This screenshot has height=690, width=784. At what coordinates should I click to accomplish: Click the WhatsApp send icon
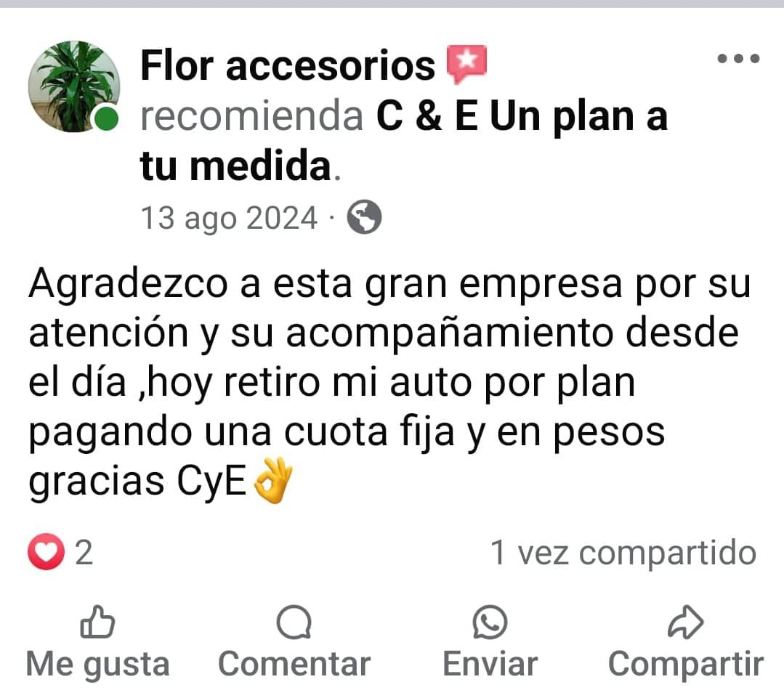coord(490,622)
